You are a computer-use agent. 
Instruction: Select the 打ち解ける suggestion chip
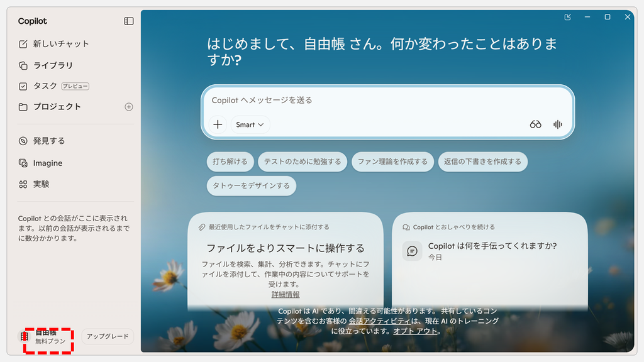click(230, 162)
